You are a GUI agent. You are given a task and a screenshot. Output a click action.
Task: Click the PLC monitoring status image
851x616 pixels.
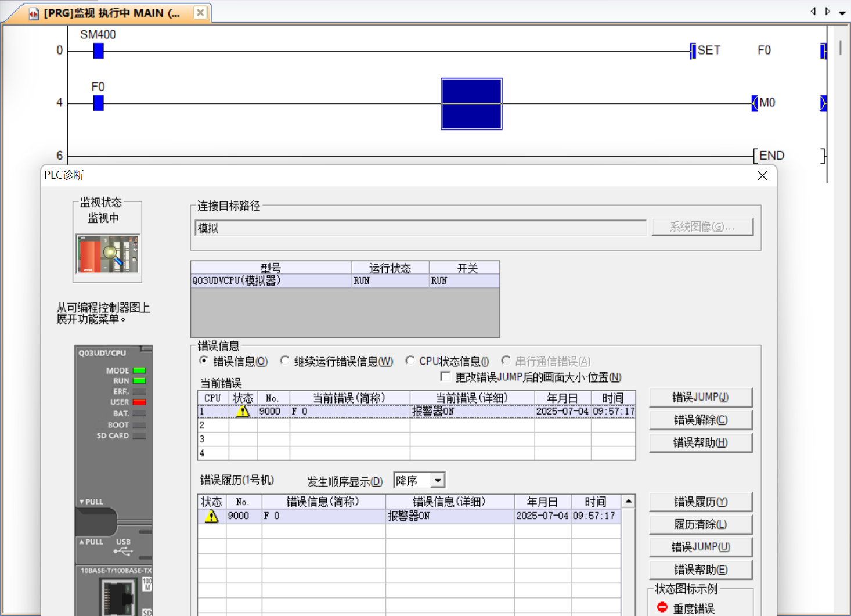[107, 254]
